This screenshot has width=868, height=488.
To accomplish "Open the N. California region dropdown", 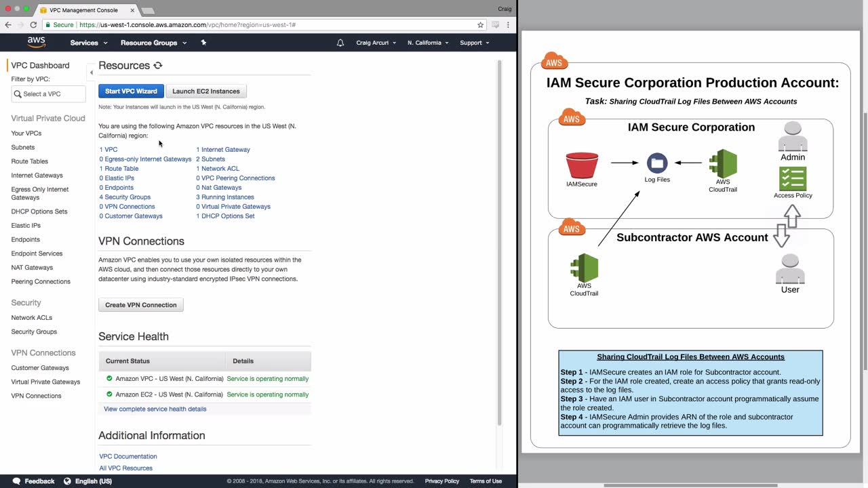I will point(428,43).
